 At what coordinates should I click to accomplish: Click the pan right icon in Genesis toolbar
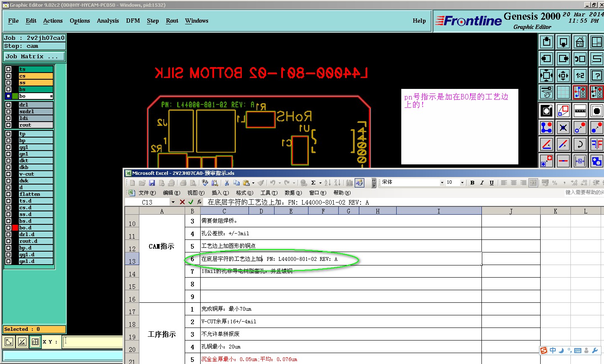[x=563, y=59]
